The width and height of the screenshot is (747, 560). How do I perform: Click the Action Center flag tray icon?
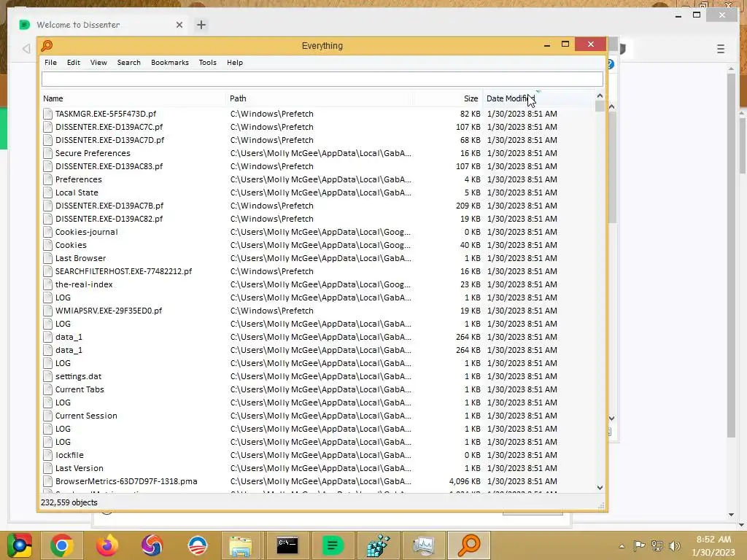point(639,546)
